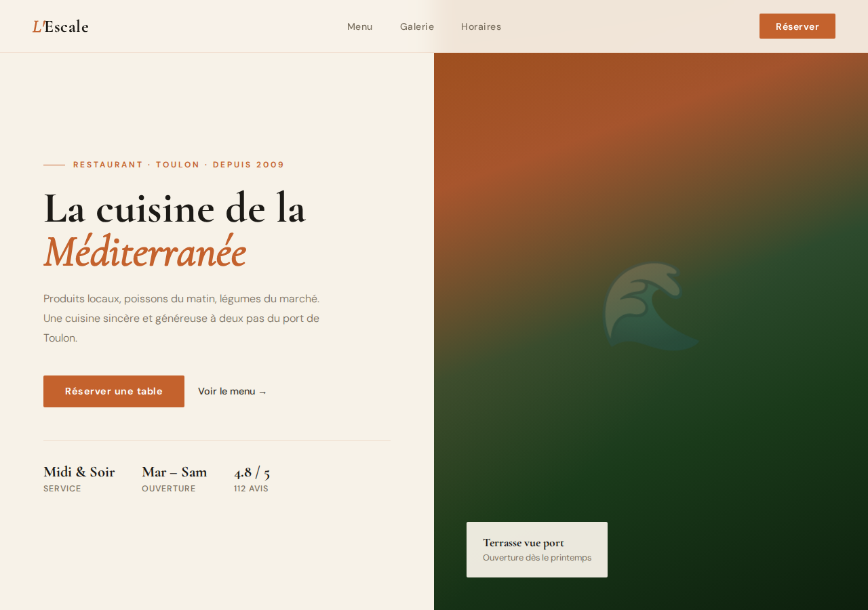Click the Mar – Sam opening days
This screenshot has height=610, width=868.
click(x=174, y=472)
